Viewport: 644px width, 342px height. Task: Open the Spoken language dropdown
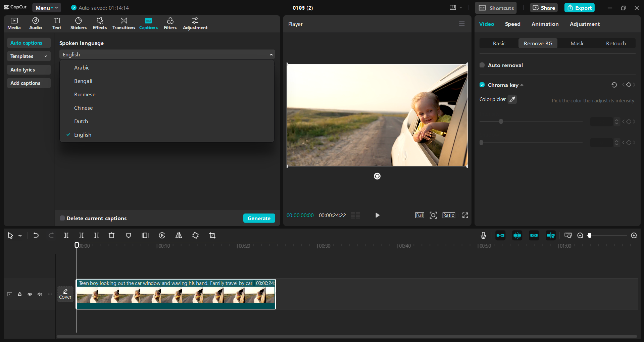[167, 54]
